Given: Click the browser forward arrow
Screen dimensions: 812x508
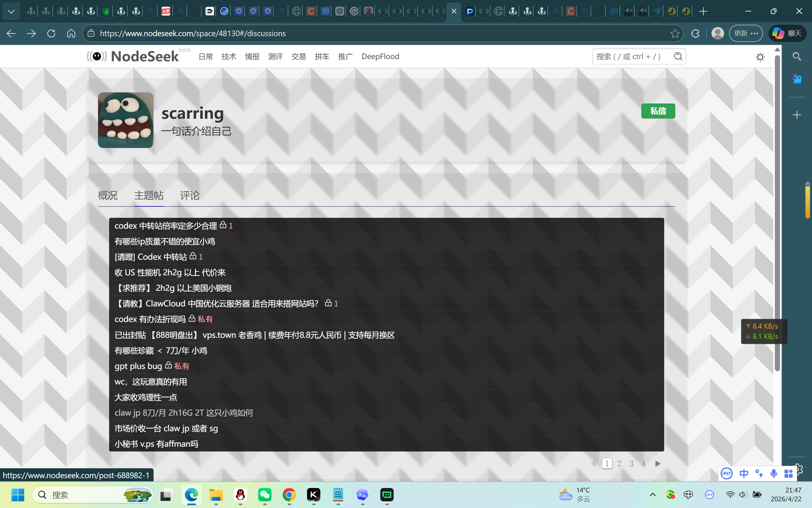Looking at the screenshot, I should tap(31, 33).
